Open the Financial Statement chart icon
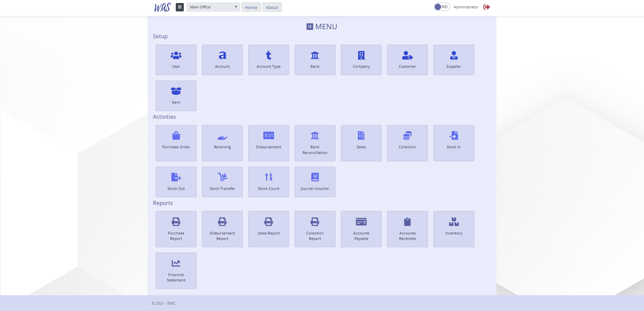Image resolution: width=644 pixels, height=311 pixels. pos(176,263)
